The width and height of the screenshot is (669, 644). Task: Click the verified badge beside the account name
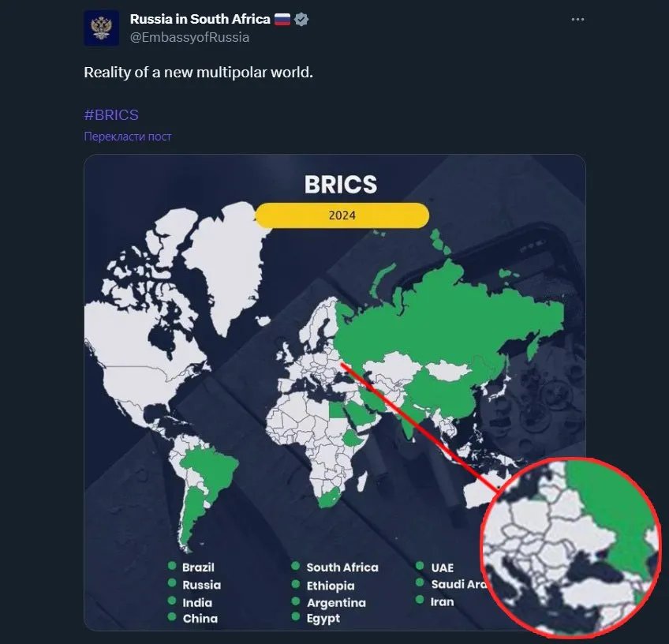[x=301, y=19]
